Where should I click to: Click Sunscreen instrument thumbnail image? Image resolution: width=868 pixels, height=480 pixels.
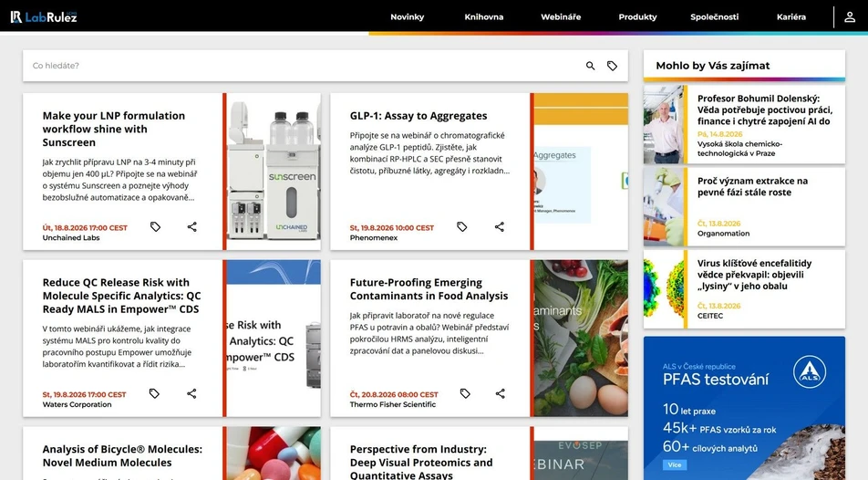[x=274, y=172]
